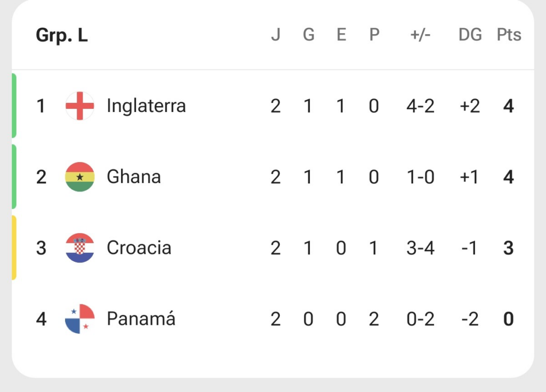The height and width of the screenshot is (392, 546).
Task: Click the +/- goals column header
Action: click(x=420, y=35)
